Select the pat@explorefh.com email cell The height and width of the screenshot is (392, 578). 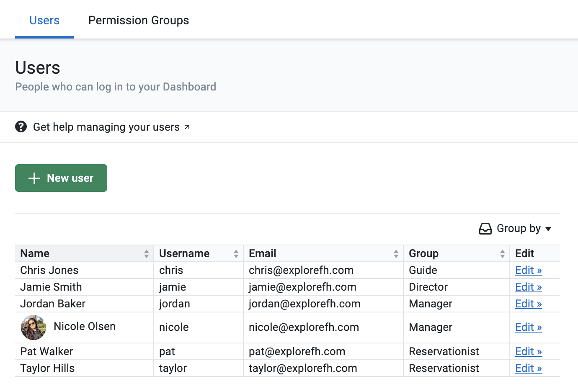click(x=297, y=351)
